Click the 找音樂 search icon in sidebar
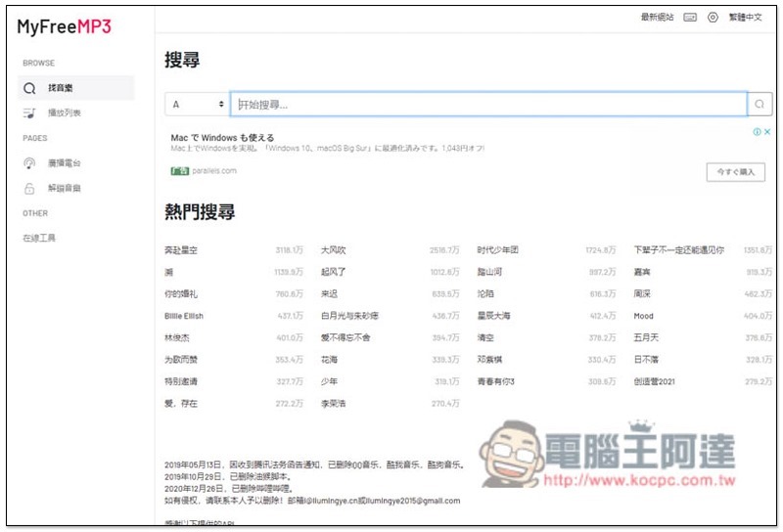The image size is (783, 532). [28, 88]
